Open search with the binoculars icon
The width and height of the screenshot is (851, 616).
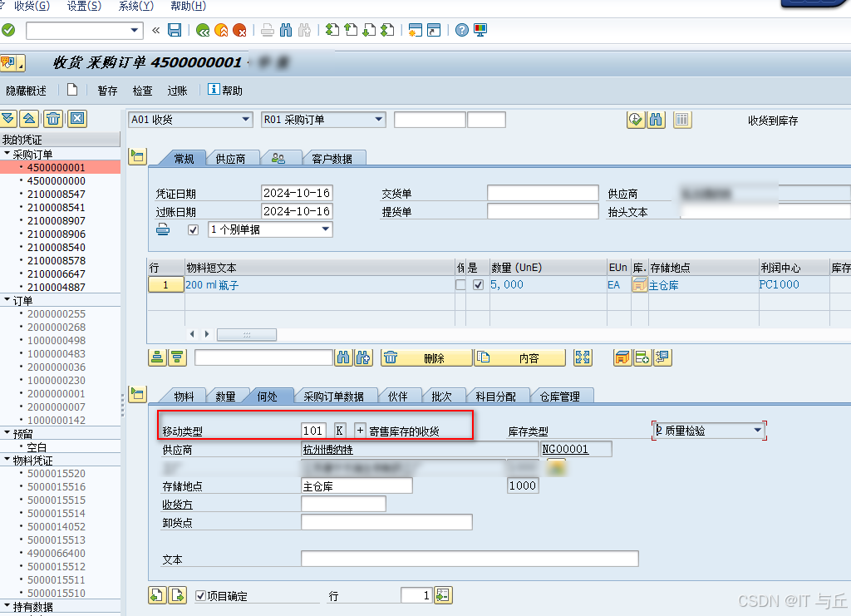(x=286, y=30)
